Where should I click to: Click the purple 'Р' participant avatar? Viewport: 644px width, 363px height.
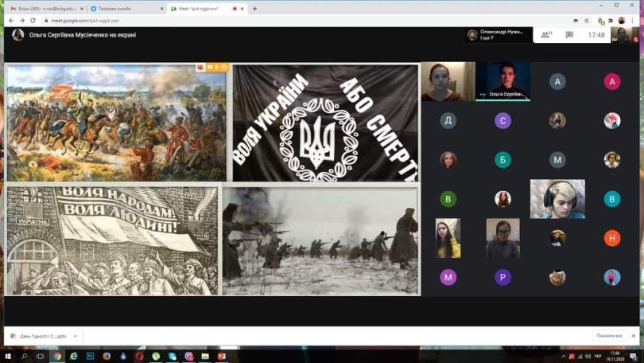tap(502, 278)
